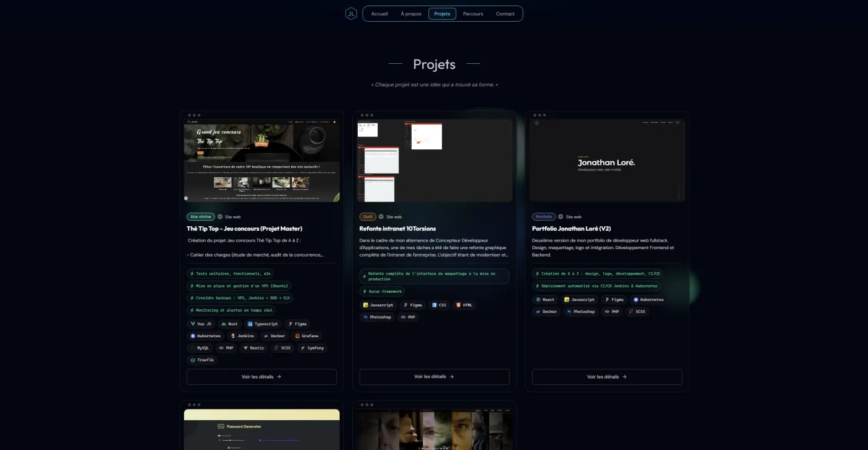View details of Refonte intranet project
This screenshot has width=868, height=450.
pyautogui.click(x=435, y=377)
